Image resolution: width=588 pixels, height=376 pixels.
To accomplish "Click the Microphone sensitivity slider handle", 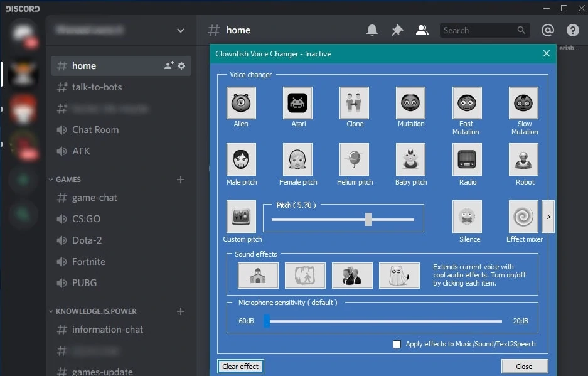I will tap(267, 321).
